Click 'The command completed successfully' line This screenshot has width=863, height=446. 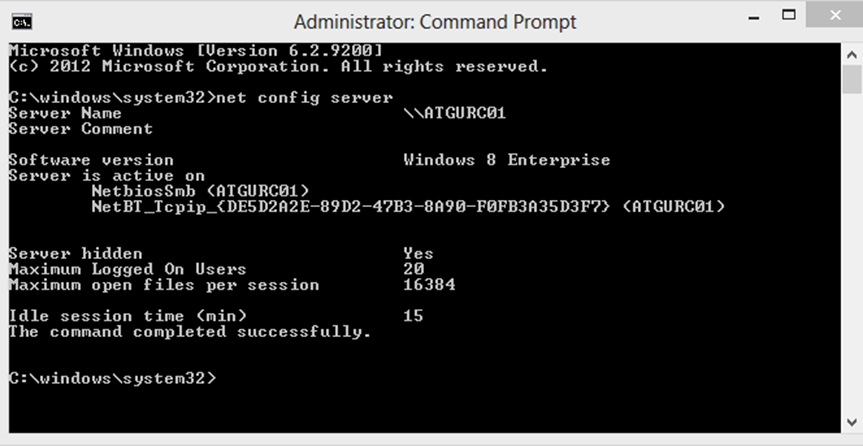pos(190,332)
